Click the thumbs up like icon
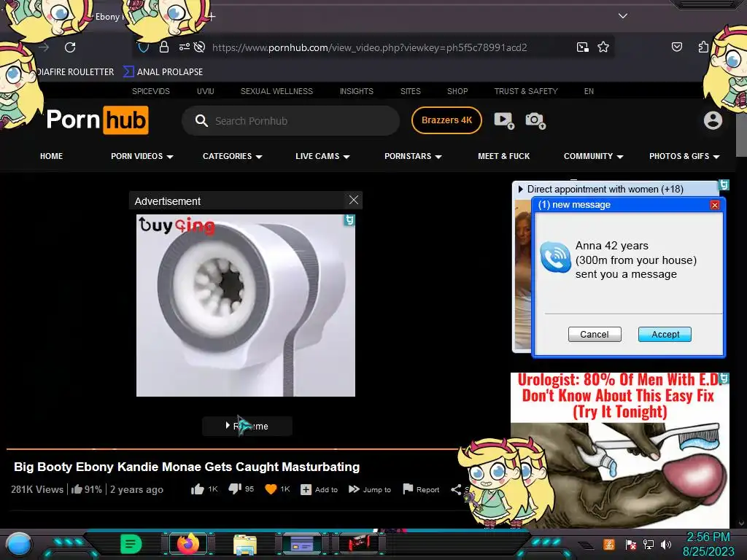The image size is (747, 560). pyautogui.click(x=197, y=489)
